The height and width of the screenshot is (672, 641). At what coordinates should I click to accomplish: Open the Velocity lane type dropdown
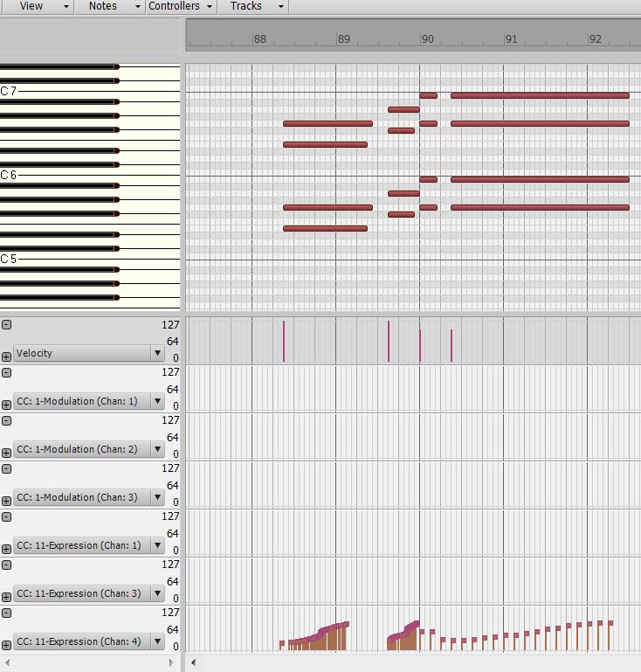click(157, 353)
